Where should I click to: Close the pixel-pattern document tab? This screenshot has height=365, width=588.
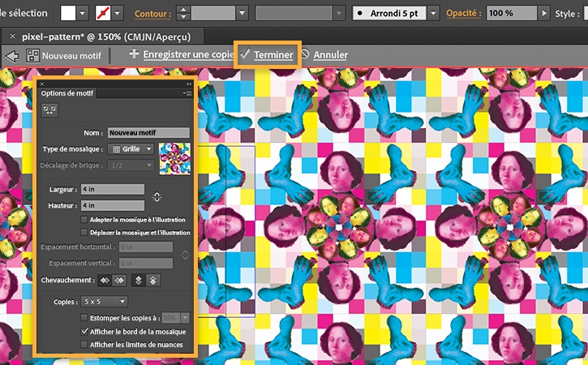click(x=12, y=36)
